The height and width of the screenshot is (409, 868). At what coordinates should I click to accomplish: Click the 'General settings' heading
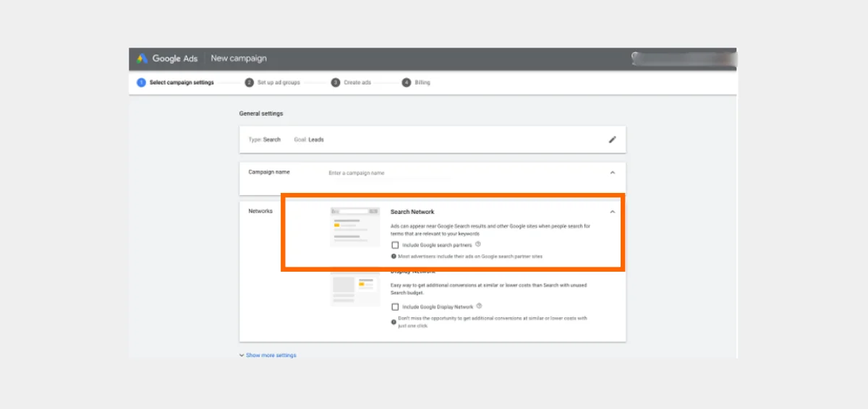(261, 113)
